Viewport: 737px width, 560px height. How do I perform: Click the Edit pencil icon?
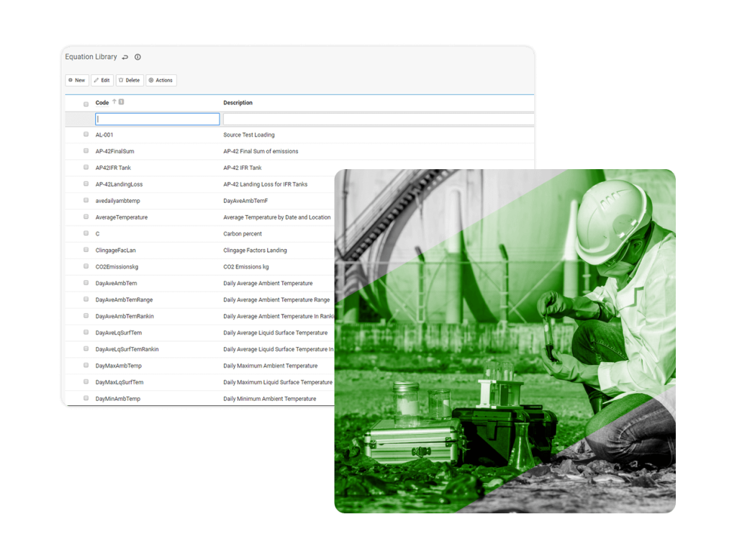(x=96, y=81)
